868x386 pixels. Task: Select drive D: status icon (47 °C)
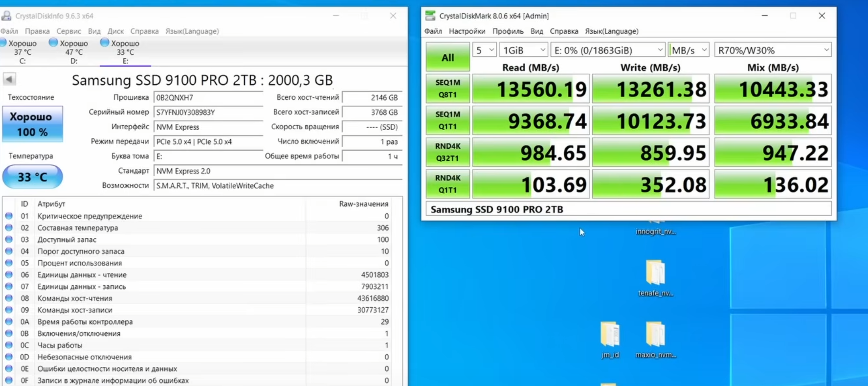pyautogui.click(x=53, y=43)
